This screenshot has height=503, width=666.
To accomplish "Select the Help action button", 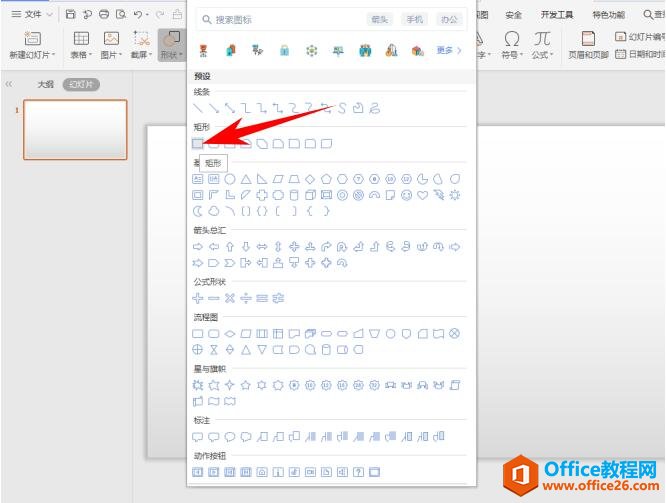I will (x=358, y=472).
